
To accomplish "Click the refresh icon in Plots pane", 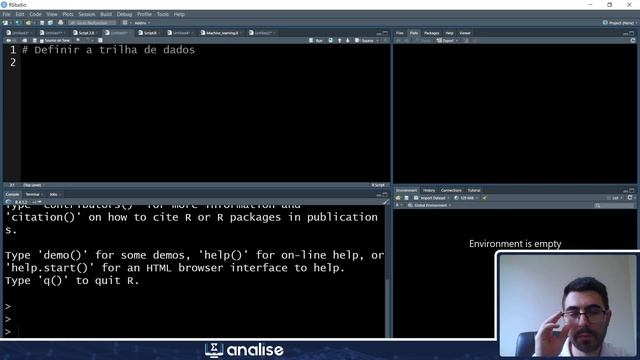I will 633,41.
